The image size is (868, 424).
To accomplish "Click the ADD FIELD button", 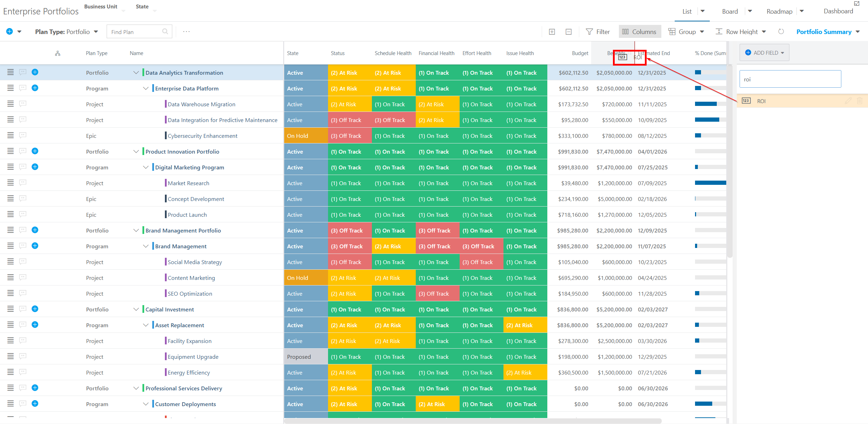I will pos(764,53).
